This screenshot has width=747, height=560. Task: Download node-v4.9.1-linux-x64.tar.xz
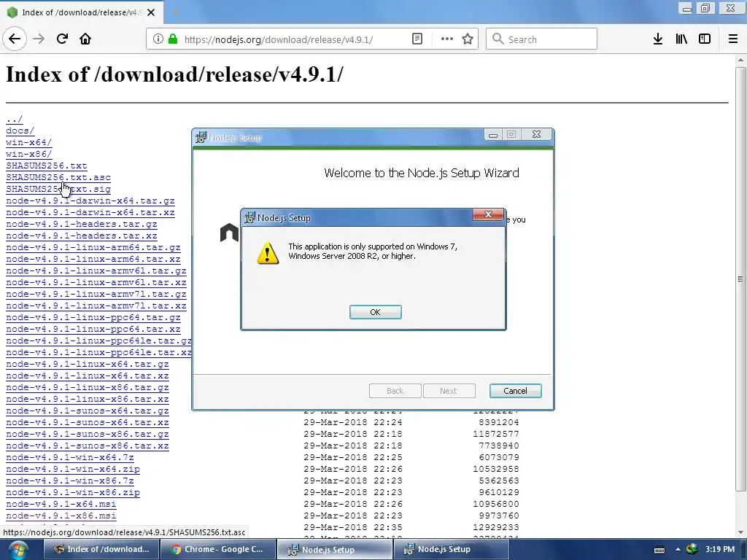coord(88,376)
